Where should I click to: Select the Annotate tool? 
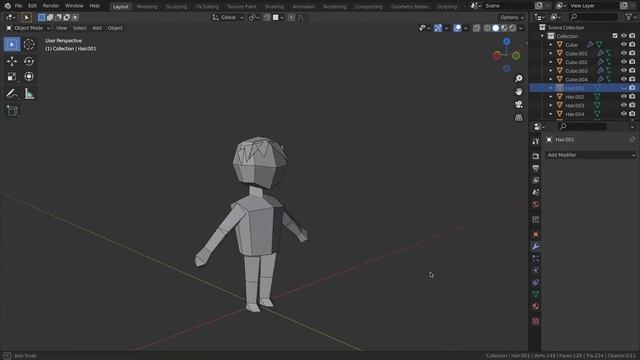click(12, 94)
